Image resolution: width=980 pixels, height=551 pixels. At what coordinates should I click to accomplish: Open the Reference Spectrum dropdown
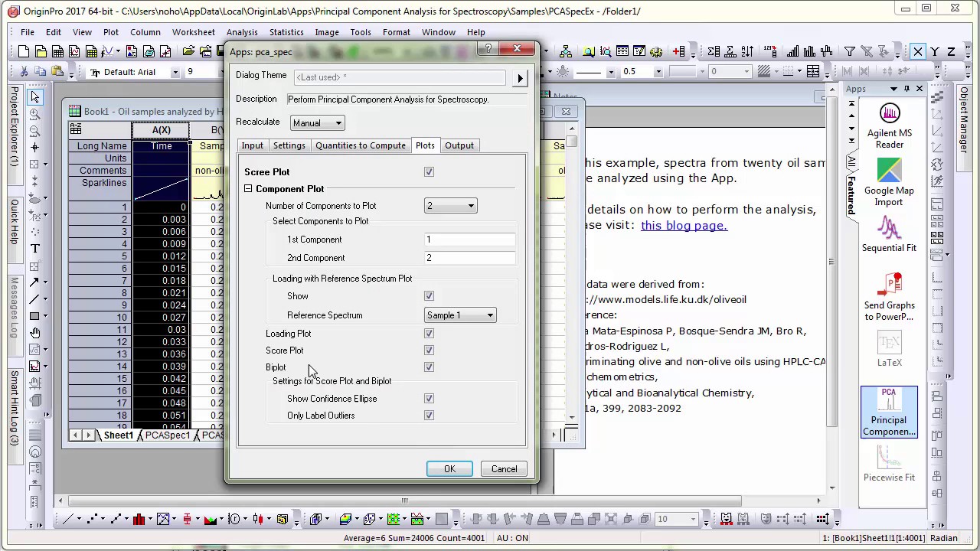(460, 315)
